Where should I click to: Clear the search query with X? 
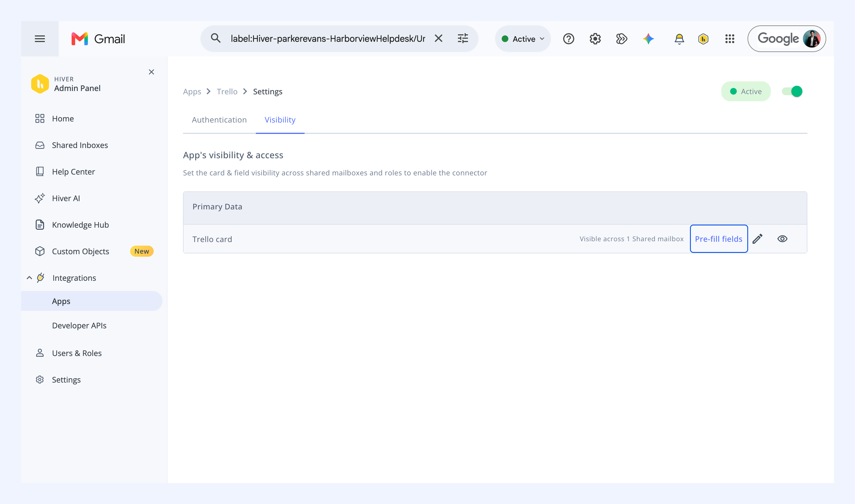[x=439, y=38]
